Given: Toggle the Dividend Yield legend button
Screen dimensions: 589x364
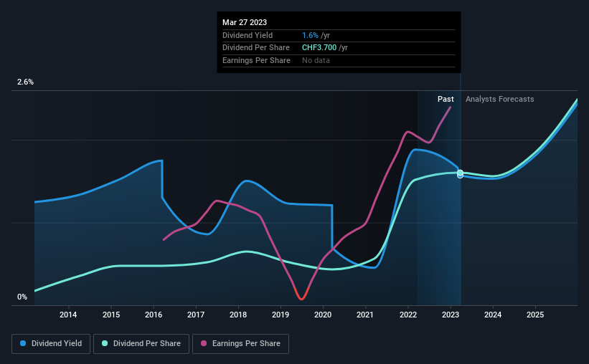Looking at the screenshot, I should (x=51, y=344).
